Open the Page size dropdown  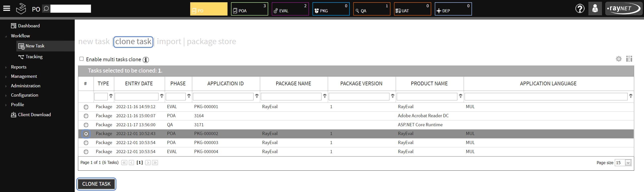628,163
